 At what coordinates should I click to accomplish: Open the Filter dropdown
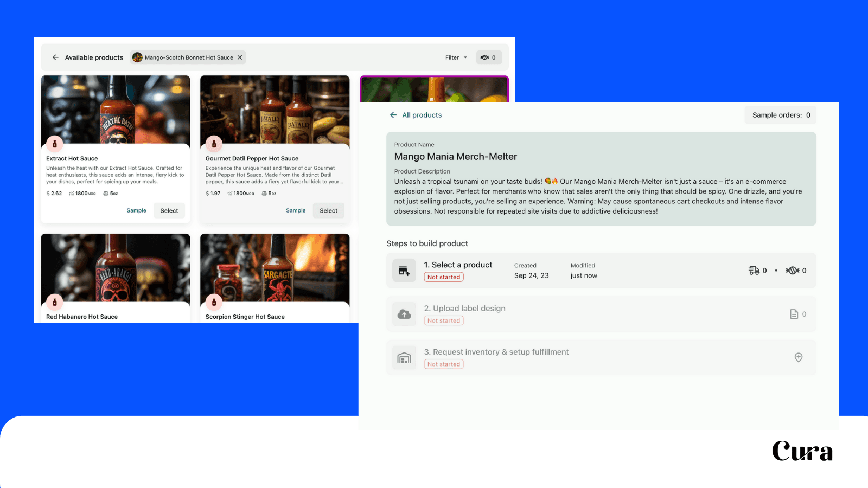[x=455, y=57]
